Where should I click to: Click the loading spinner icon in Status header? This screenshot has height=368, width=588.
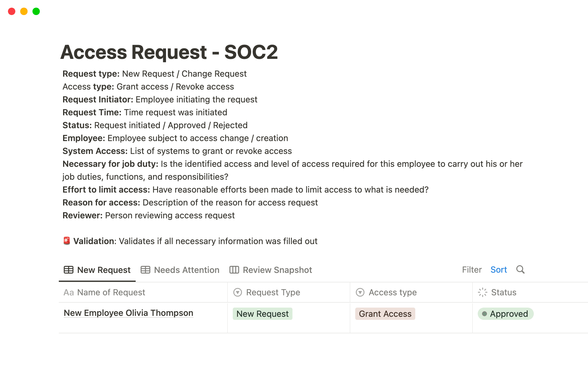pos(482,292)
